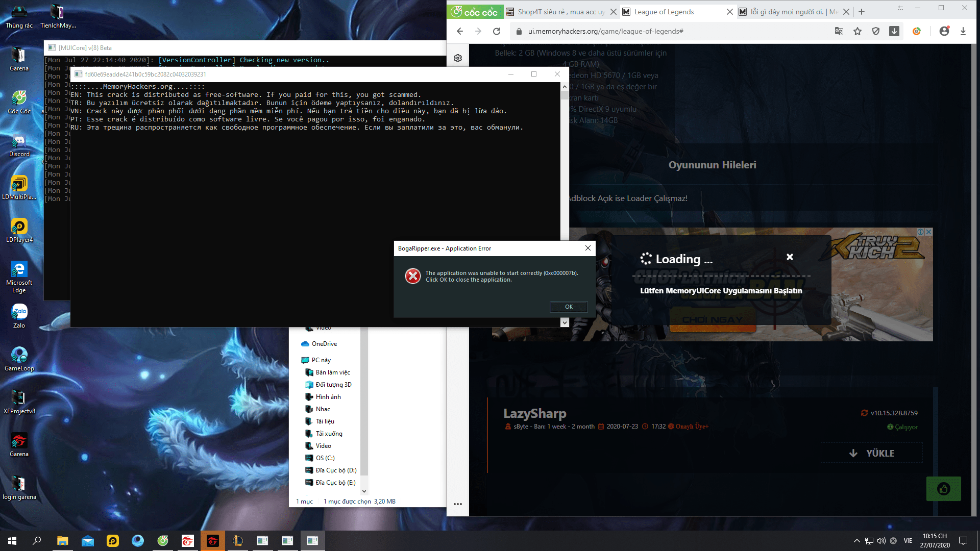Open the LDMultiPlayer desktop shortcut

coord(19,188)
